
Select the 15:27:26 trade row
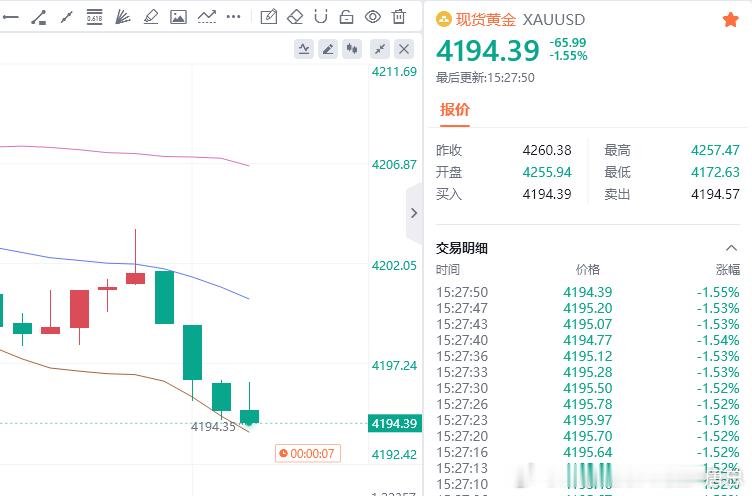[588, 404]
